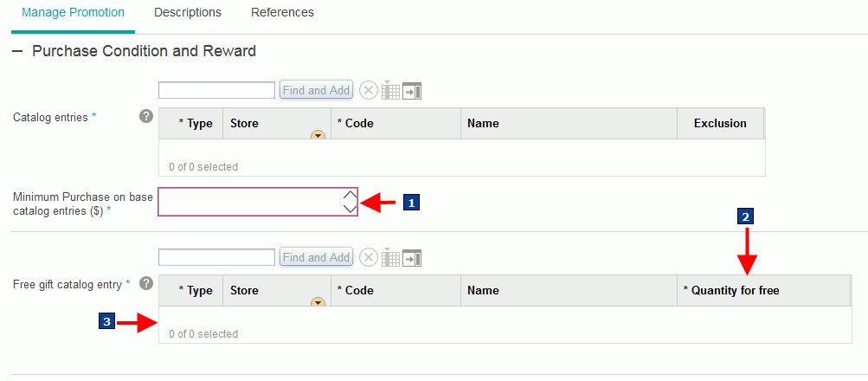Select the Manage Promotion tab

point(73,13)
